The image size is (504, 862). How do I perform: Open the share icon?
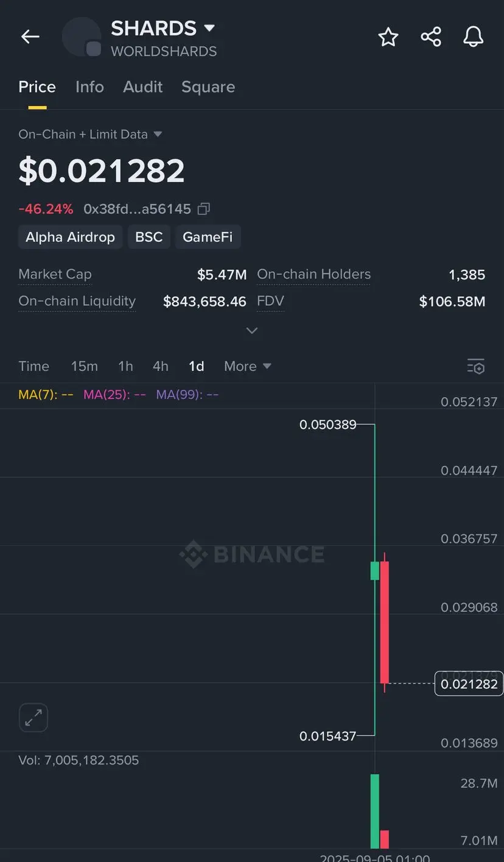pyautogui.click(x=431, y=37)
